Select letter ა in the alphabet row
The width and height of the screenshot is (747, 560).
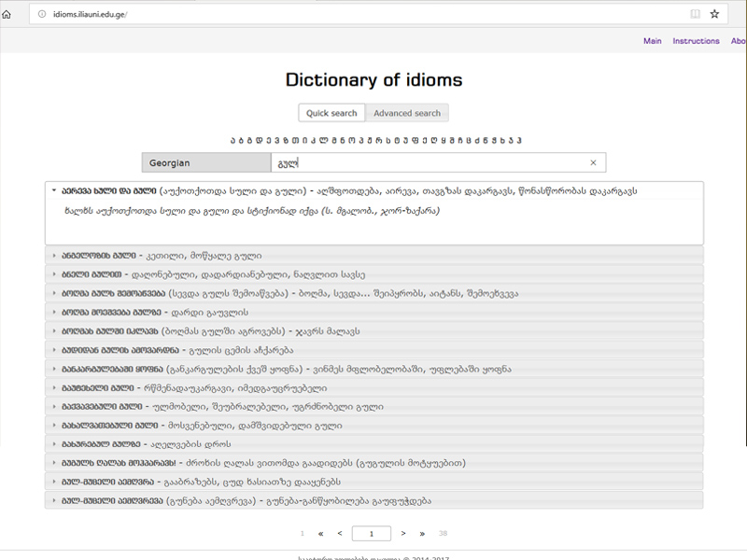tap(233, 141)
